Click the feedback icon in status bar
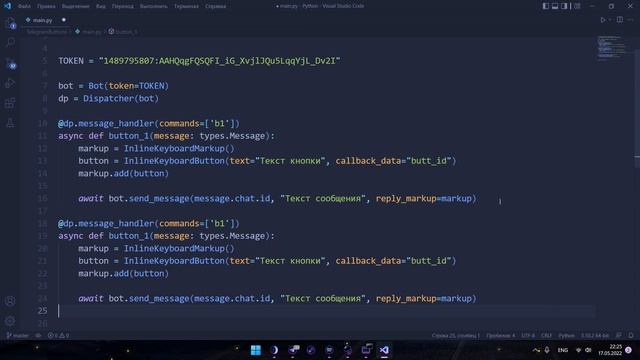The height and width of the screenshot is (360, 640). click(x=619, y=336)
